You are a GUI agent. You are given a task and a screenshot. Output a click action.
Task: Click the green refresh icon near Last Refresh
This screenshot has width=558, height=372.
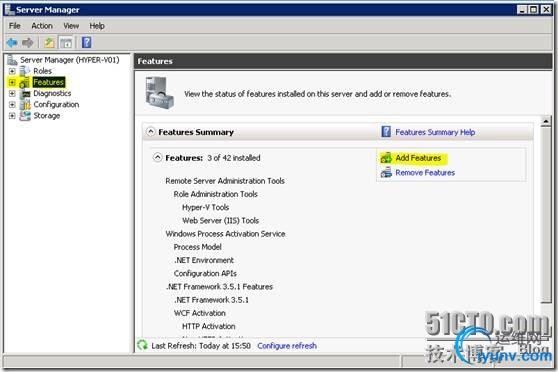142,345
